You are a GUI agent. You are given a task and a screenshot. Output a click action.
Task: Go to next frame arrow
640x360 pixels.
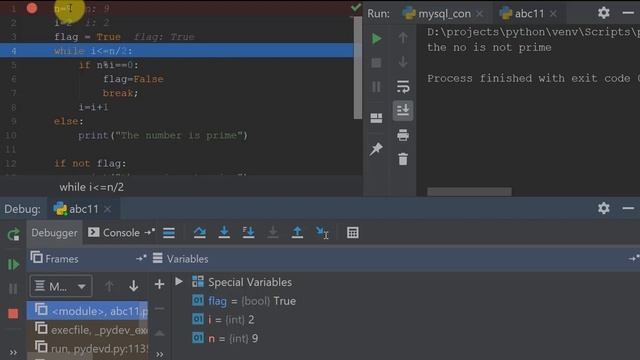(x=133, y=286)
